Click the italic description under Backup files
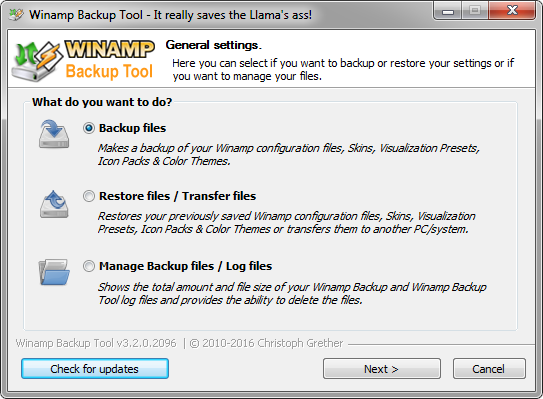The image size is (543, 399). [x=288, y=154]
